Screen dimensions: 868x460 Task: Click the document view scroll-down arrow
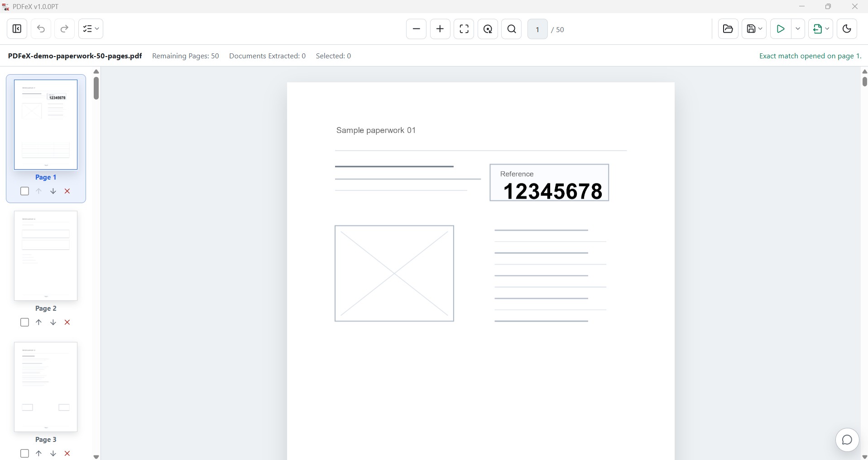[x=864, y=457]
